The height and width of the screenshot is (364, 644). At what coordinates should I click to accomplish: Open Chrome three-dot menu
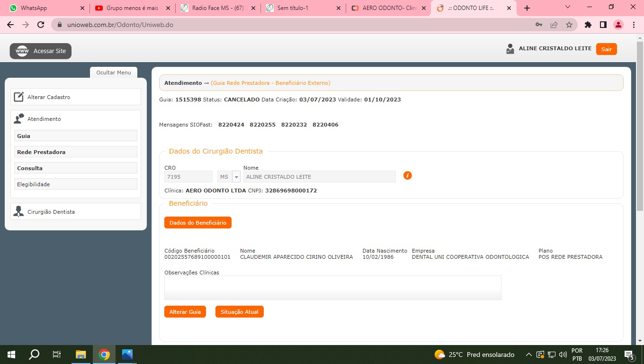(x=634, y=25)
